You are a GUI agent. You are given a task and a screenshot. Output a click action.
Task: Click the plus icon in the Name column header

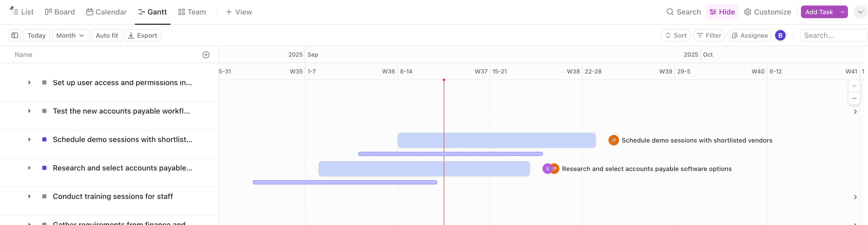tap(206, 55)
